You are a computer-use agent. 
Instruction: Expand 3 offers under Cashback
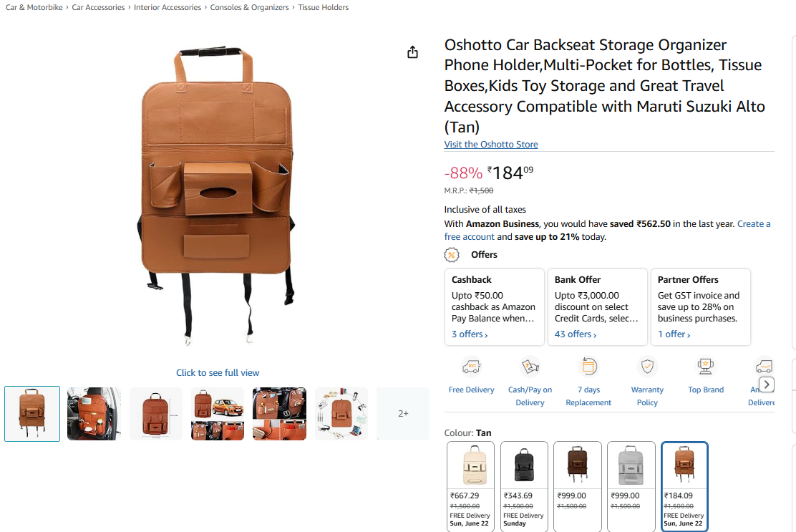pyautogui.click(x=470, y=334)
